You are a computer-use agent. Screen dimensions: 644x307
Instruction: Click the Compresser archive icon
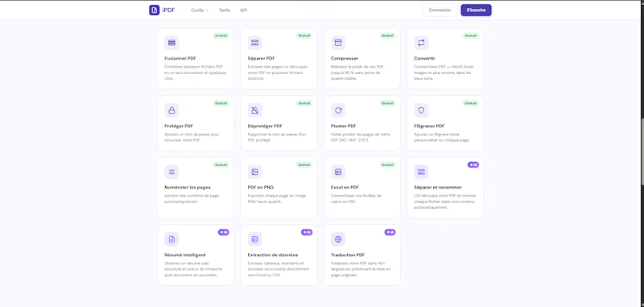tap(338, 43)
